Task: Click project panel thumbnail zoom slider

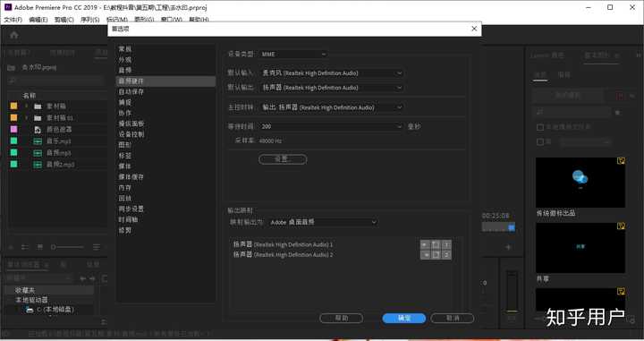Action: [x=68, y=247]
